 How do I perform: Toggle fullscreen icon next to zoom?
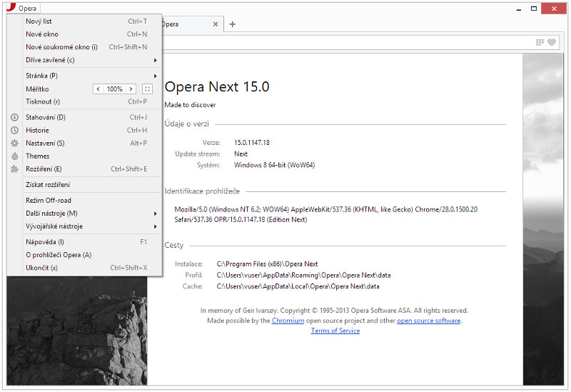(147, 89)
